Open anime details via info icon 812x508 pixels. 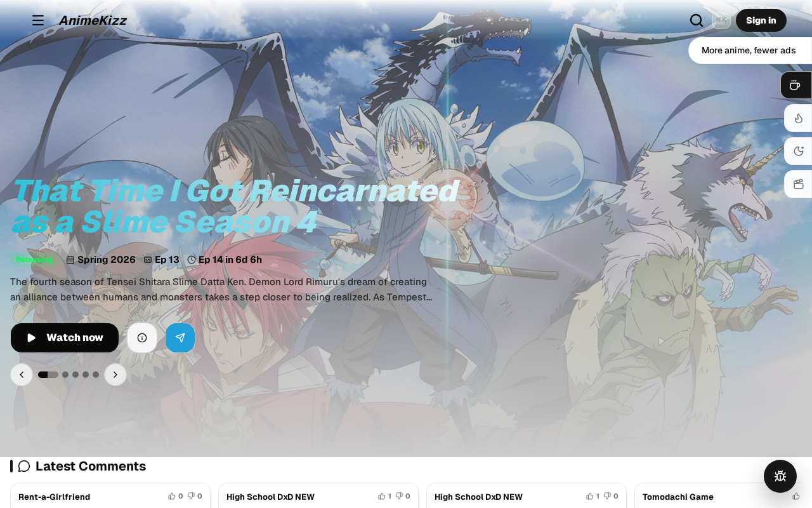pyautogui.click(x=142, y=338)
